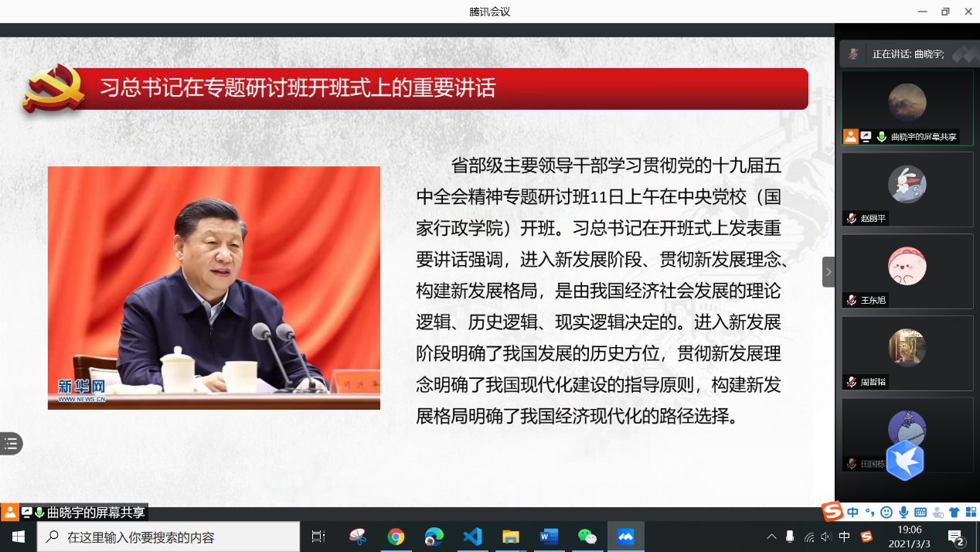Toggle Sogou punctuation mode button
The width and height of the screenshot is (980, 552).
(x=869, y=513)
